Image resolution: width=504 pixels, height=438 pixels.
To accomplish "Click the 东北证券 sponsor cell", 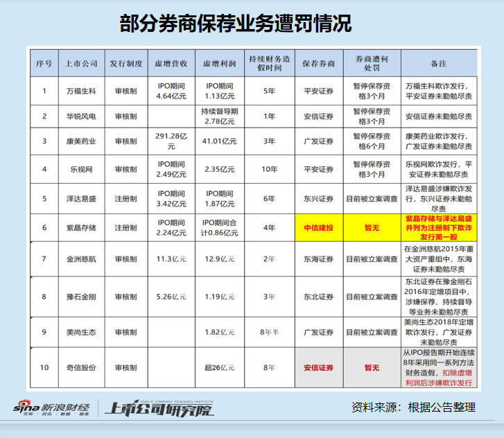I will tap(319, 297).
